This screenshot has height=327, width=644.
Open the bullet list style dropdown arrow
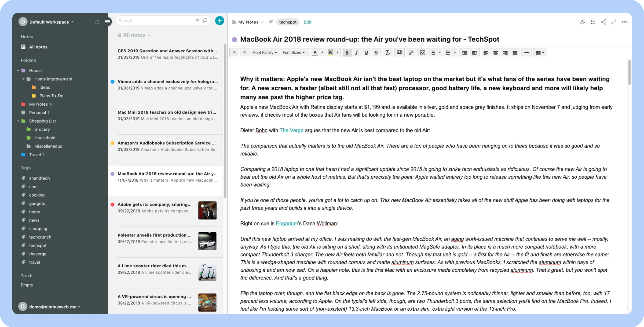440,53
